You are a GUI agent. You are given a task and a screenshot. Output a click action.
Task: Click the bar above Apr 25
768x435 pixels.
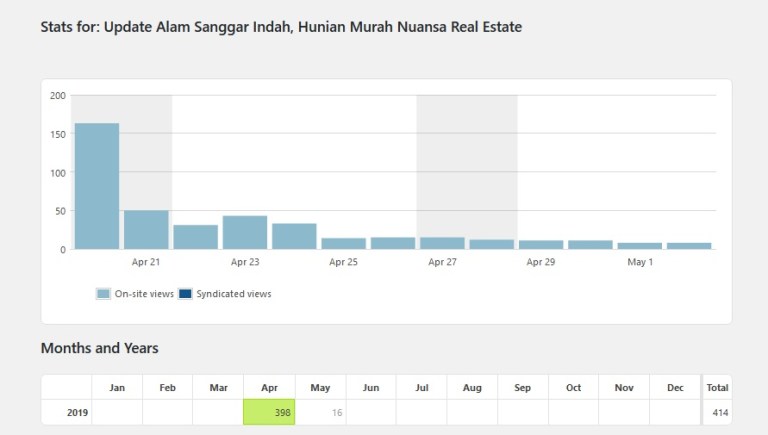tap(343, 243)
